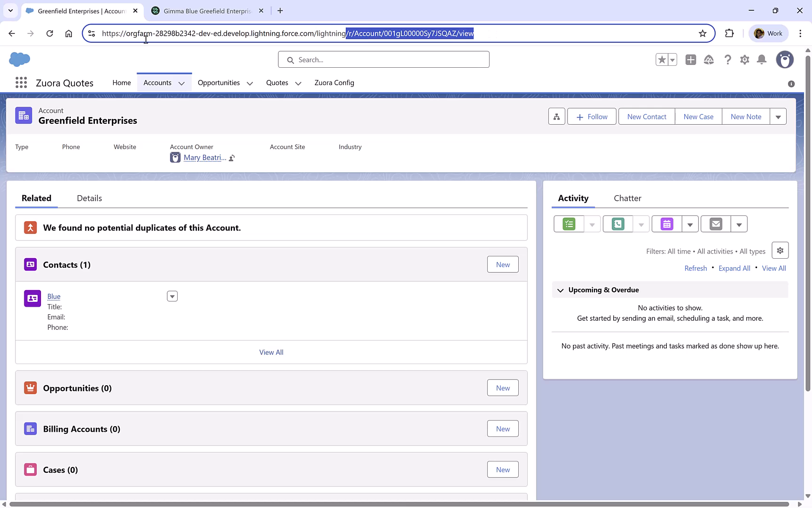The image size is (812, 508).
Task: Switch to the Chatter tab
Action: pos(627,198)
